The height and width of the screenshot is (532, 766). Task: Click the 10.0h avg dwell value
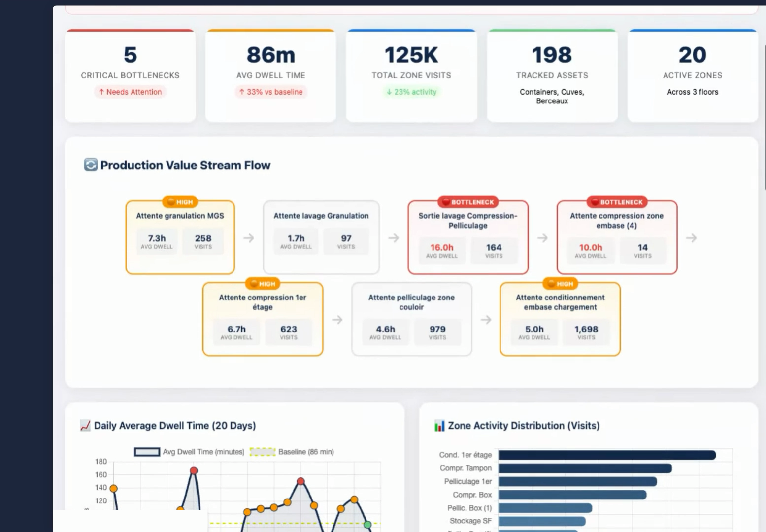pos(591,247)
